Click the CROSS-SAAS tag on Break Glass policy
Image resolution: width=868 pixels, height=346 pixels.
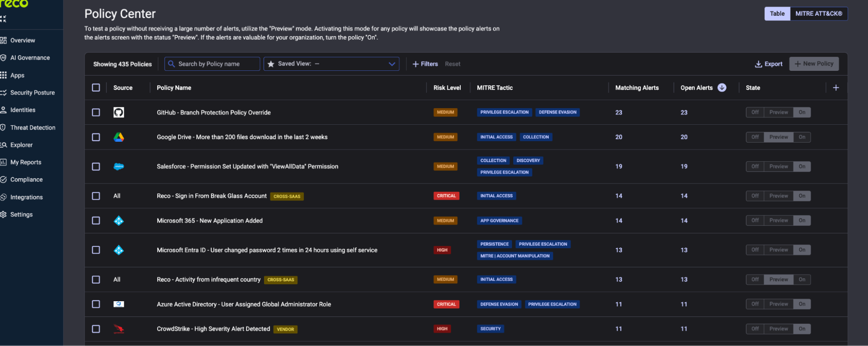pyautogui.click(x=287, y=196)
